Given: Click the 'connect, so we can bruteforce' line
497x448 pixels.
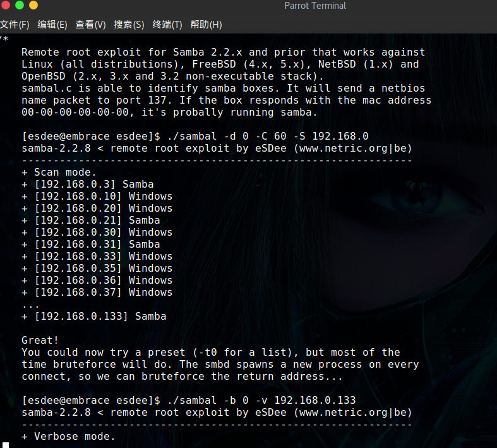Looking at the screenshot, I should point(182,377).
